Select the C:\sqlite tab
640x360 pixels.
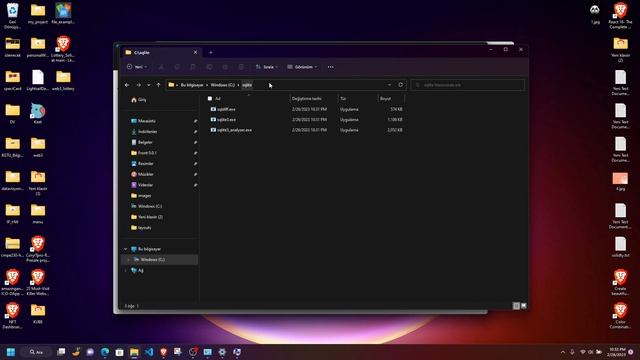[160, 53]
